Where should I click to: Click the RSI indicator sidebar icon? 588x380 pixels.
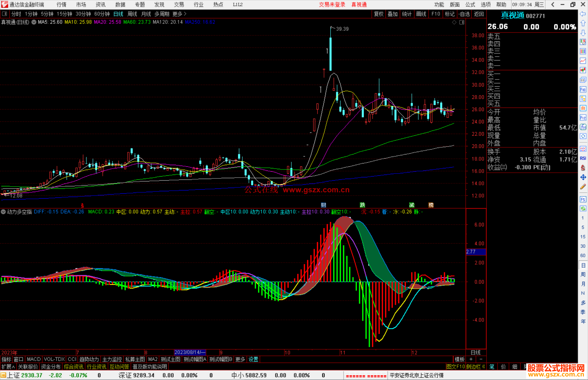point(583,158)
